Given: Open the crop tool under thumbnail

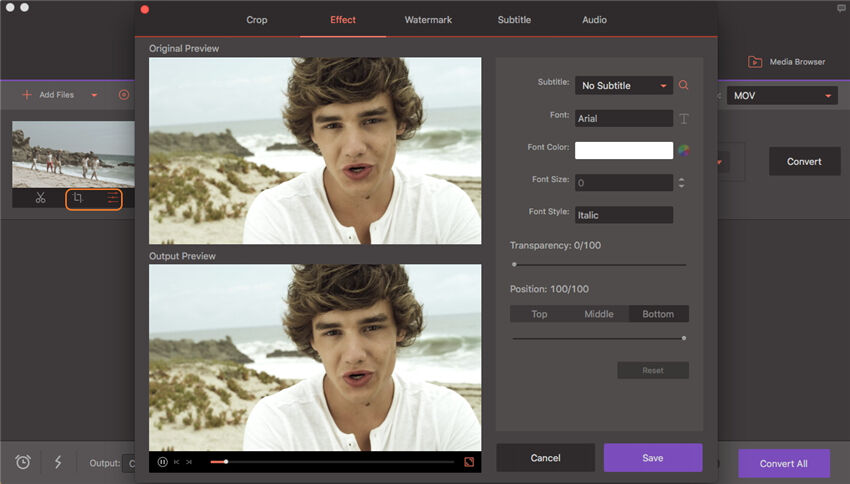Looking at the screenshot, I should [x=78, y=198].
